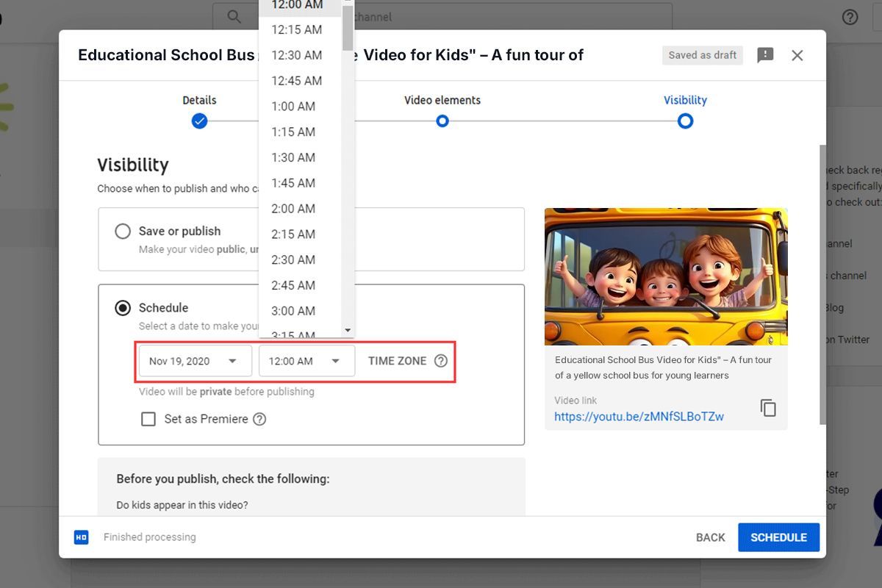
Task: Click the time list scrollbar down arrow
Action: [x=348, y=331]
